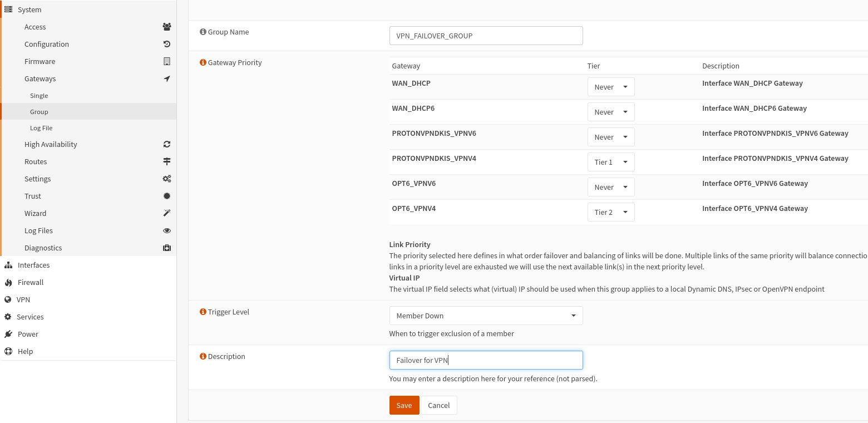Click the 'Virtual IP' help heading
868x423 pixels.
point(405,278)
